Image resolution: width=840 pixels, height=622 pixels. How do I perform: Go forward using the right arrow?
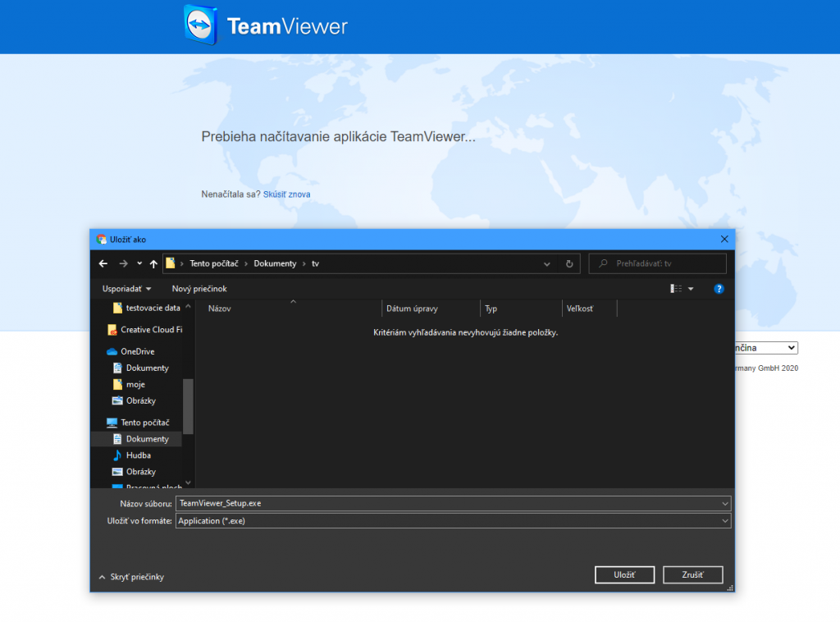click(124, 263)
